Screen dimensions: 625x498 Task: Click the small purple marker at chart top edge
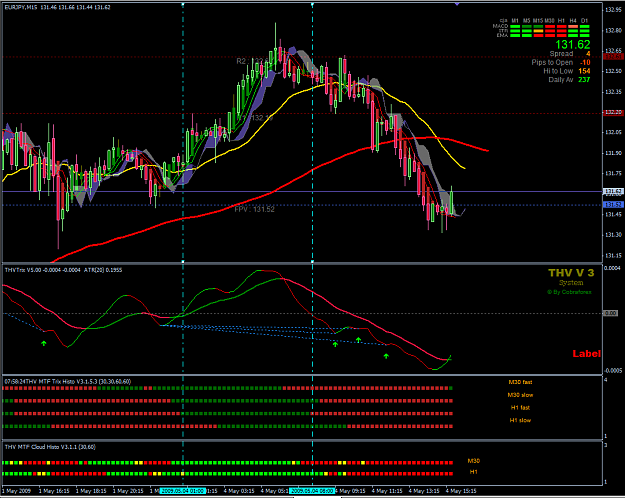click(457, 4)
